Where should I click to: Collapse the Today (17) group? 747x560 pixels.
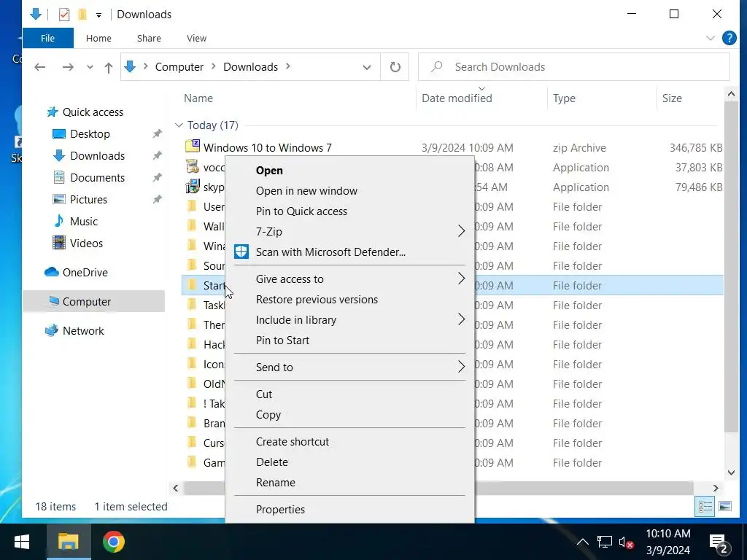click(x=179, y=125)
